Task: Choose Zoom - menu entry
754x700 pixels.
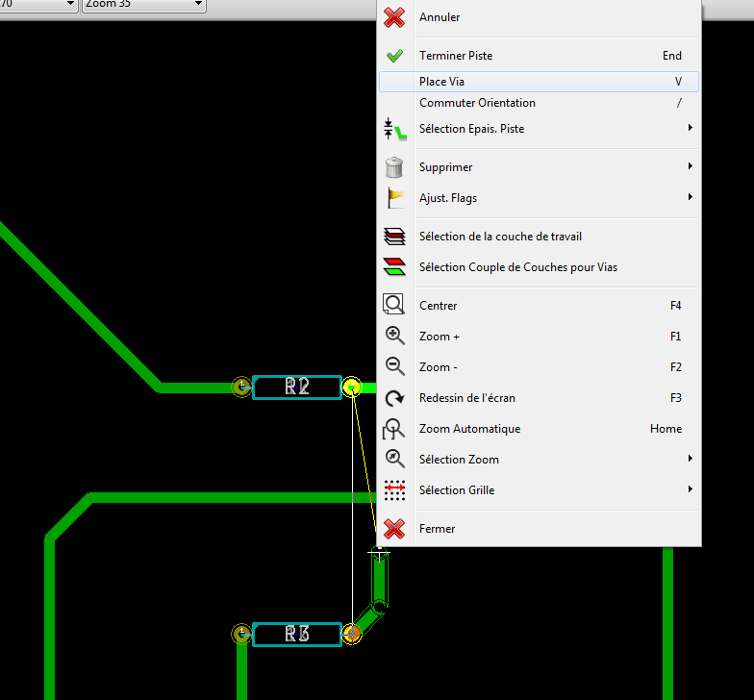Action: click(539, 367)
